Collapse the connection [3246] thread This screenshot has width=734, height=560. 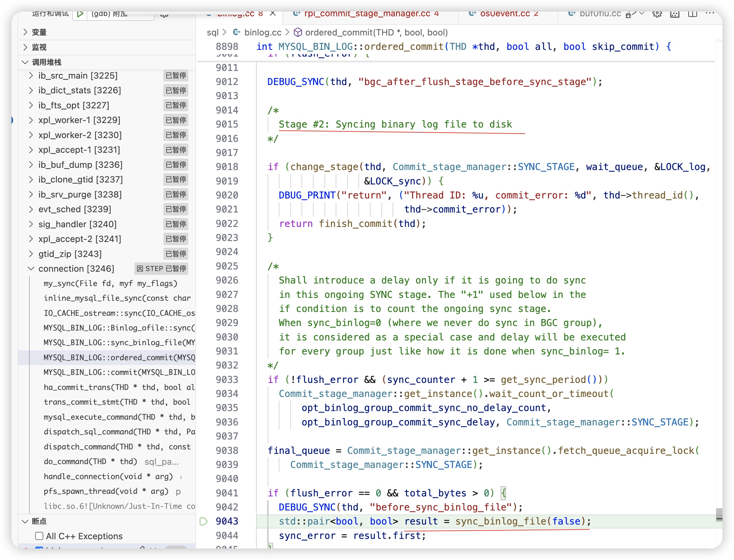click(31, 269)
